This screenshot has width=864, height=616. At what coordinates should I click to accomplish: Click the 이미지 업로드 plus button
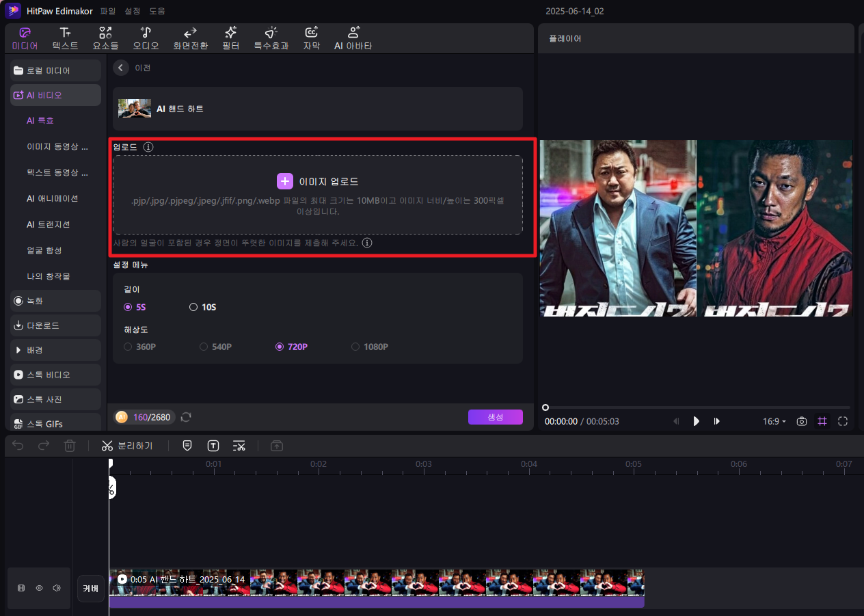point(285,181)
